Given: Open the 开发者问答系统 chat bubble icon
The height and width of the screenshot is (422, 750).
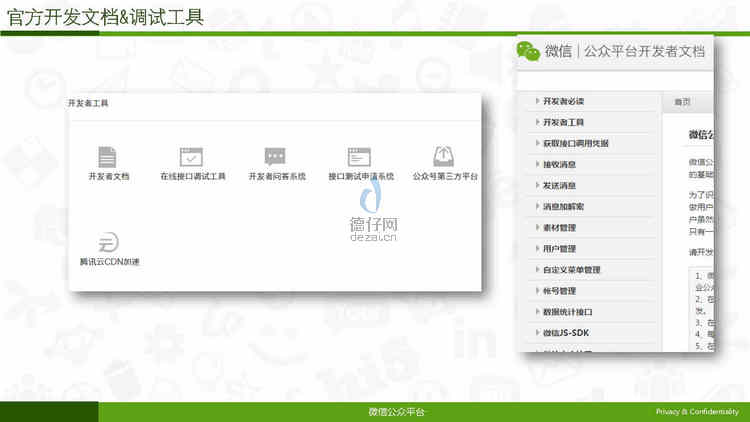Looking at the screenshot, I should (275, 156).
